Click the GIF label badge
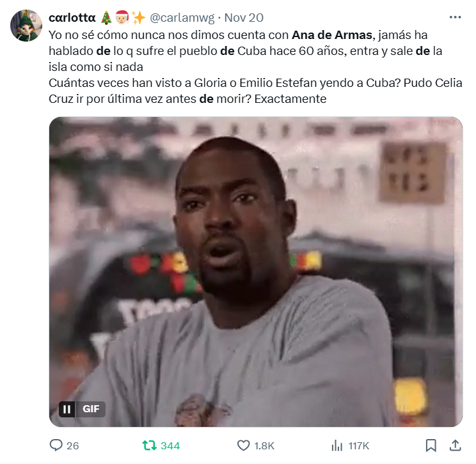This screenshot has height=464, width=476. point(91,409)
